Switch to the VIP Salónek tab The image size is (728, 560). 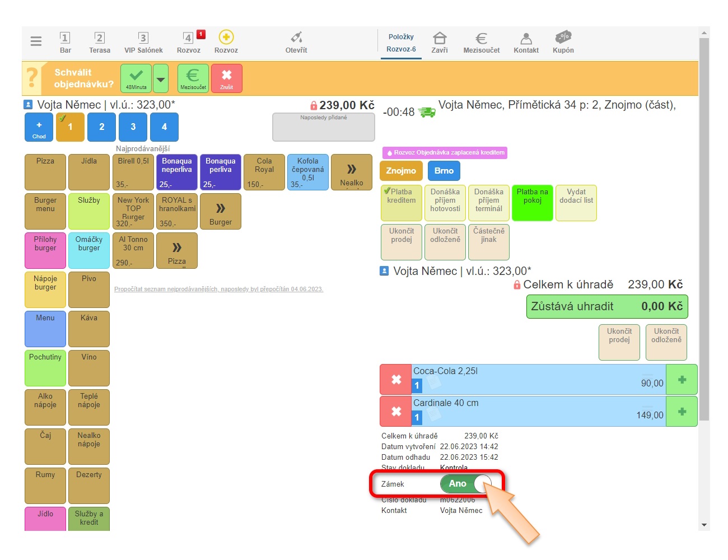pyautogui.click(x=143, y=43)
